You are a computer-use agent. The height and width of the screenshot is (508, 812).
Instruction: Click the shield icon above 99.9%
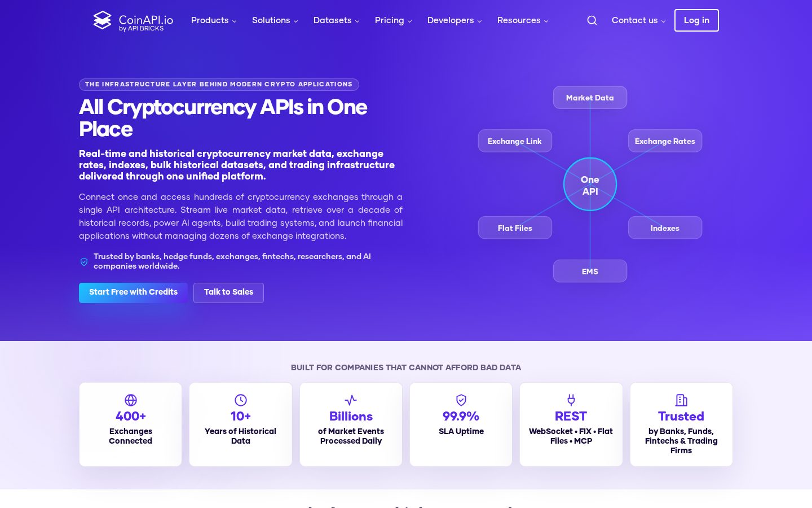tap(461, 400)
